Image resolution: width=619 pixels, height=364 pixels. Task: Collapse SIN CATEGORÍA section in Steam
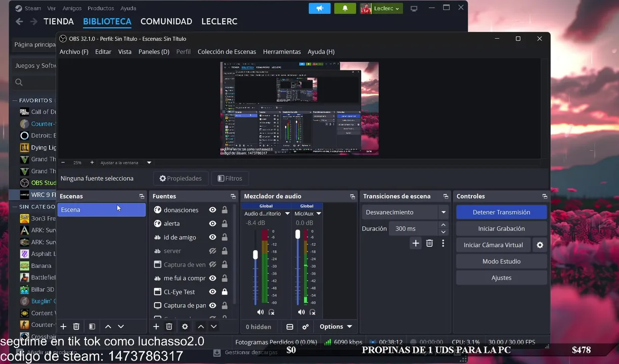(15, 206)
